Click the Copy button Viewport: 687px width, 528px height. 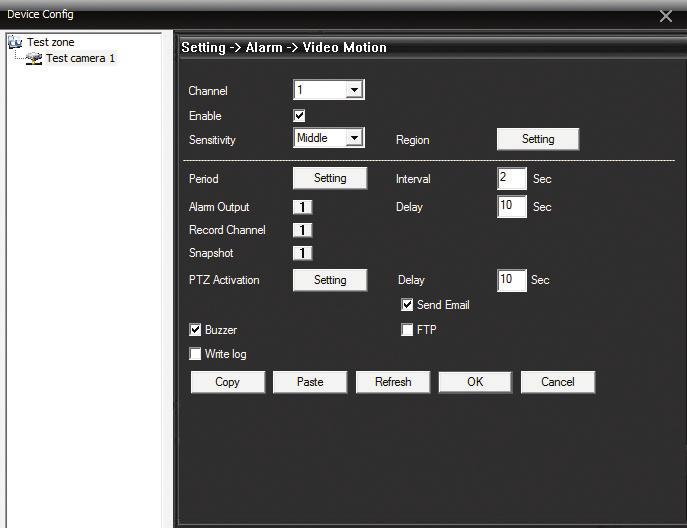(228, 382)
